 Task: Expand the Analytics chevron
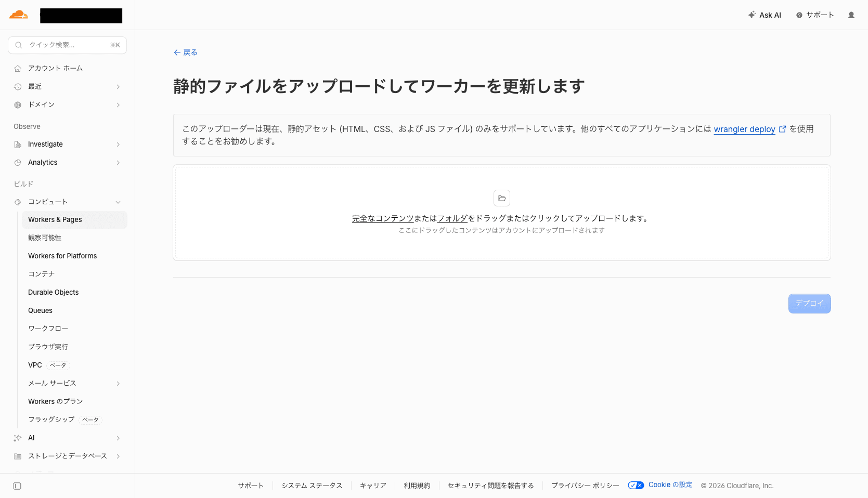(x=118, y=163)
